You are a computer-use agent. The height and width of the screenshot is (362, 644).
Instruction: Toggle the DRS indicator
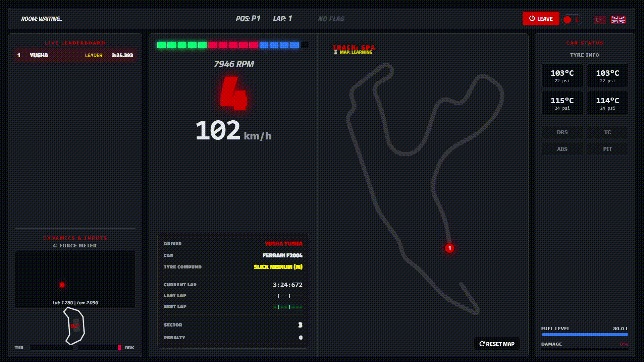pos(562,132)
